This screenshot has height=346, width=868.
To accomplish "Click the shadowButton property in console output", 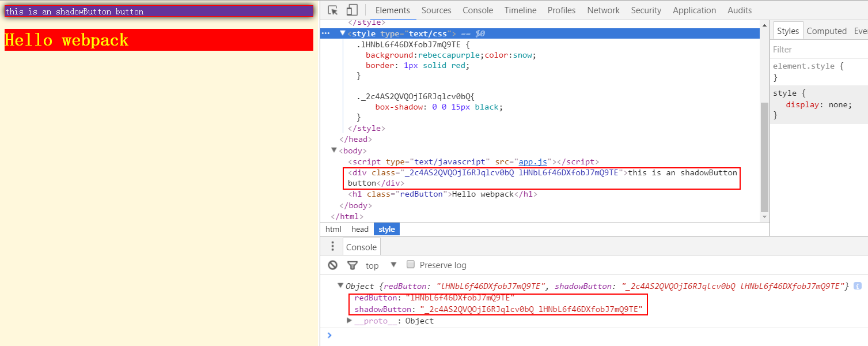I will (x=498, y=309).
